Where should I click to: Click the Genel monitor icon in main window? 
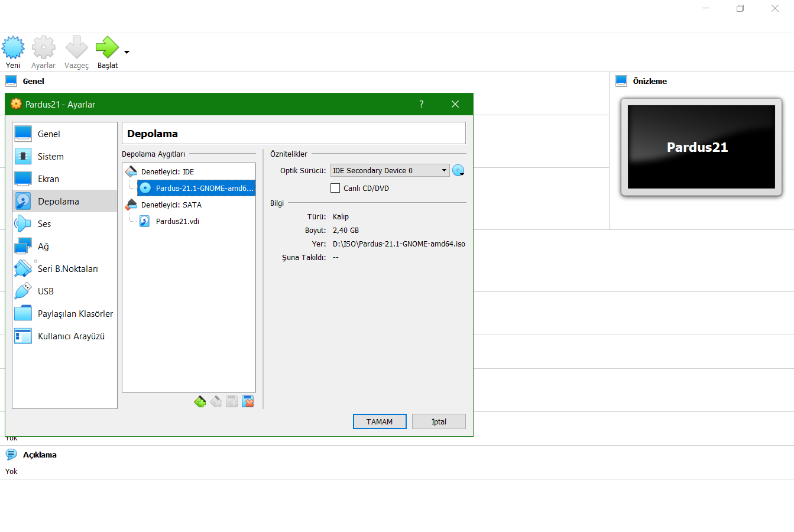click(x=11, y=81)
